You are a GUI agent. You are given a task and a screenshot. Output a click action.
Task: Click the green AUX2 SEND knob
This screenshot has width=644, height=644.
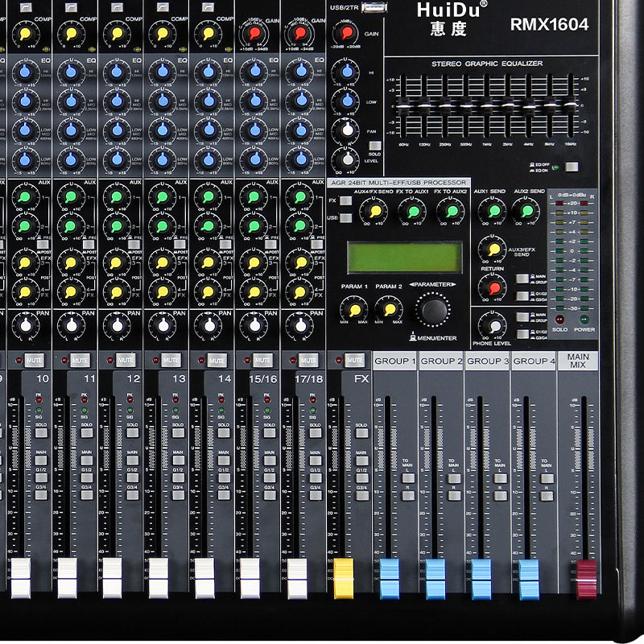(x=526, y=211)
